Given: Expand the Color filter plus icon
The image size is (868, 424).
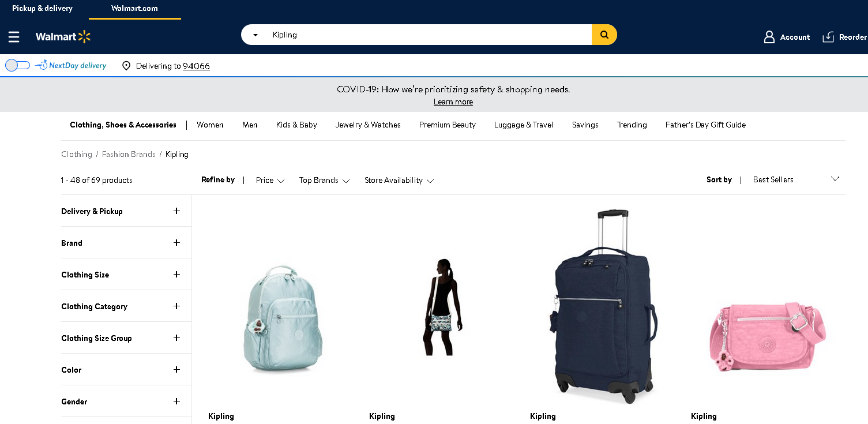Looking at the screenshot, I should 176,370.
